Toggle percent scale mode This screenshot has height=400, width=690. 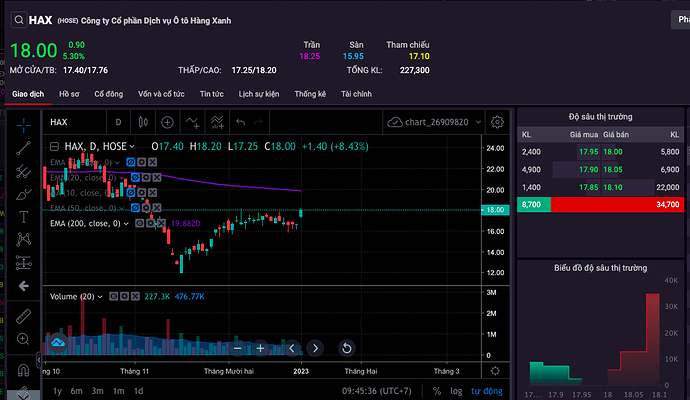[x=437, y=391]
